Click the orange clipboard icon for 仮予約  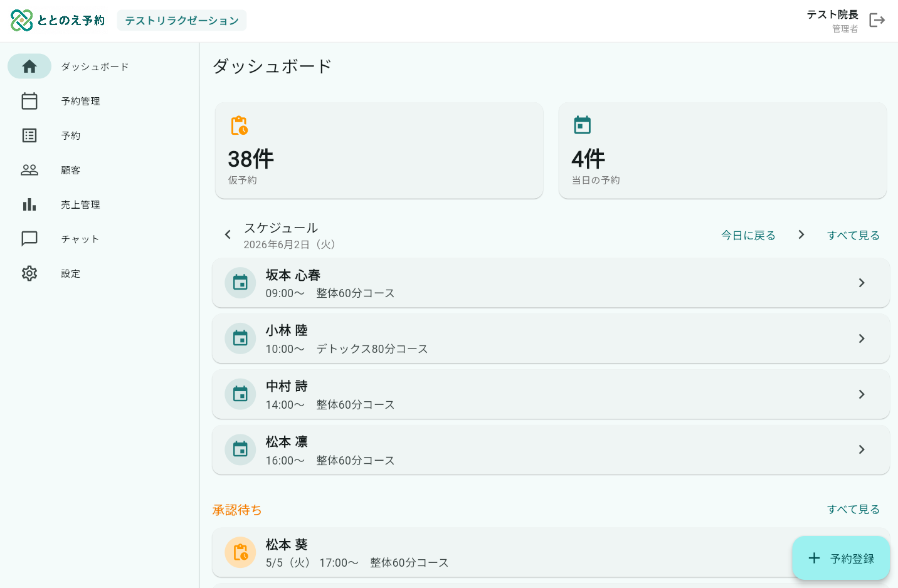click(x=240, y=125)
